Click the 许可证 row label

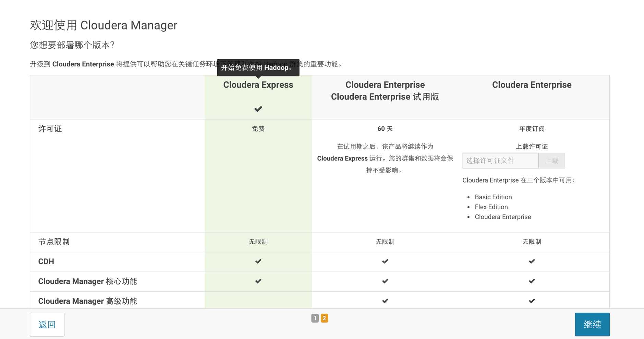click(x=50, y=129)
